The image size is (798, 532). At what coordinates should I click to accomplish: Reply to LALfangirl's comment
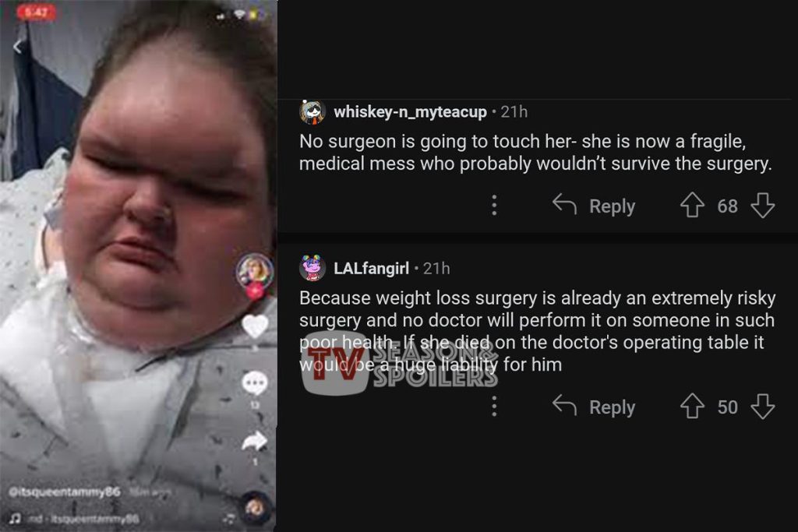(x=594, y=407)
